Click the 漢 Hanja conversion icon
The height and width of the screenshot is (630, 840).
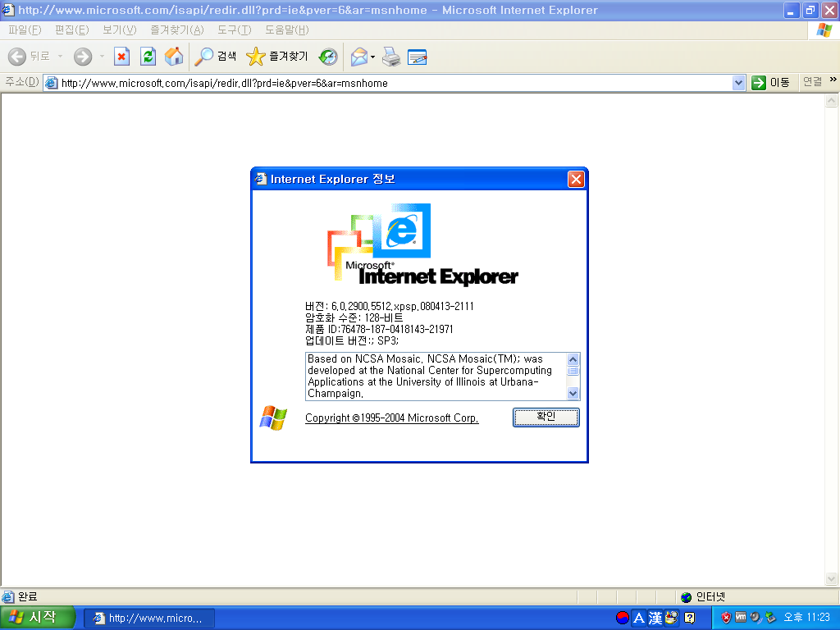pyautogui.click(x=655, y=619)
